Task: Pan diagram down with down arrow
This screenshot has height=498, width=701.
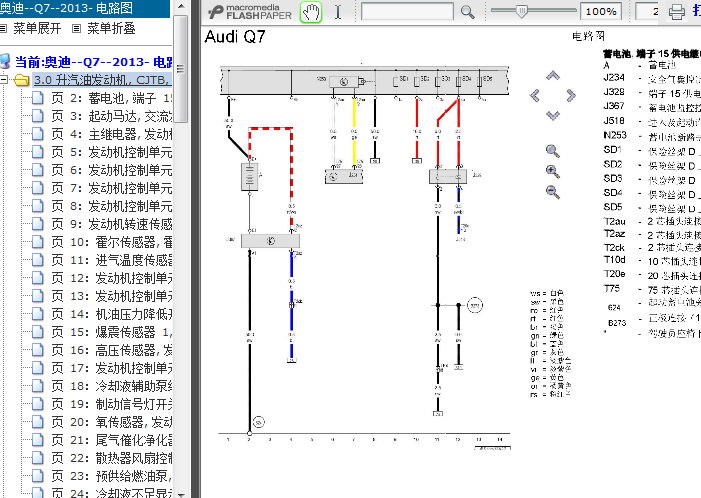Action: pos(553,115)
